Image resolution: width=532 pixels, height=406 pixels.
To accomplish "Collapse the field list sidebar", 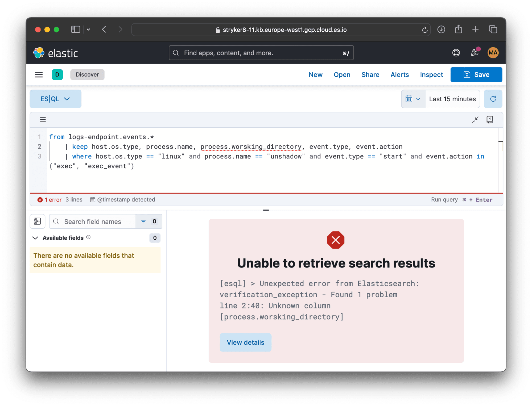I will point(37,221).
